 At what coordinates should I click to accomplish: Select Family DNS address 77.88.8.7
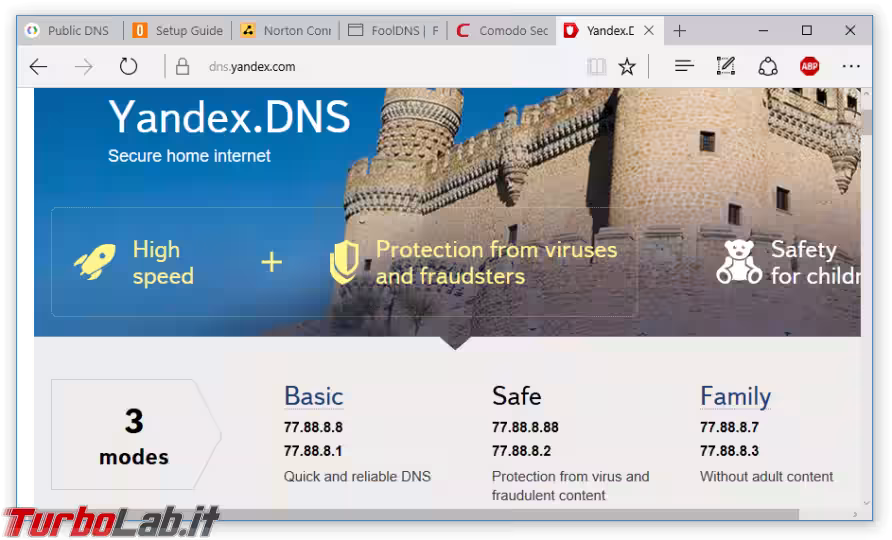tap(729, 427)
